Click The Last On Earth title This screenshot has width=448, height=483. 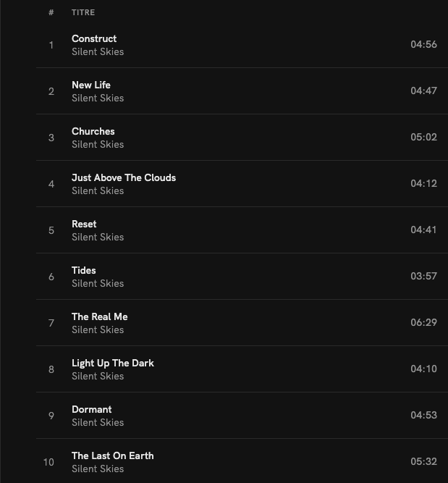(x=113, y=455)
